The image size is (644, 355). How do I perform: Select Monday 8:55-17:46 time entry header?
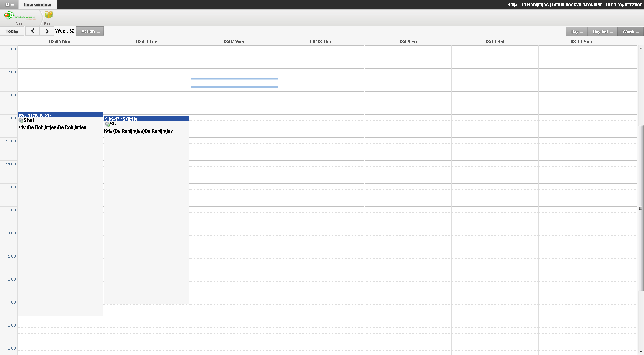click(x=60, y=115)
